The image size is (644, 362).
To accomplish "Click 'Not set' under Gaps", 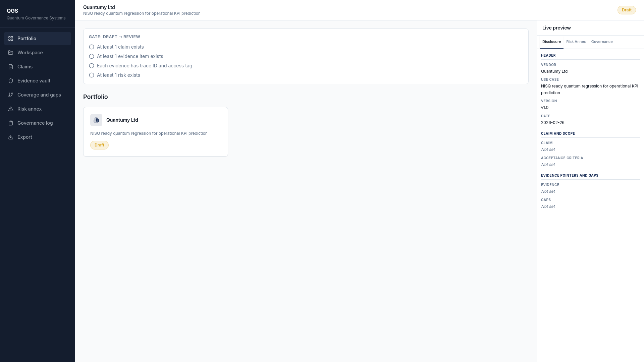I will tap(548, 206).
